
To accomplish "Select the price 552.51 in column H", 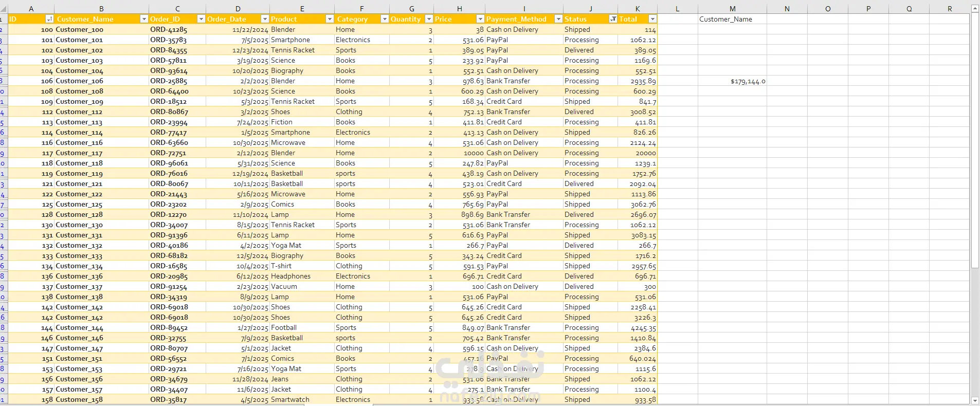I will [459, 70].
